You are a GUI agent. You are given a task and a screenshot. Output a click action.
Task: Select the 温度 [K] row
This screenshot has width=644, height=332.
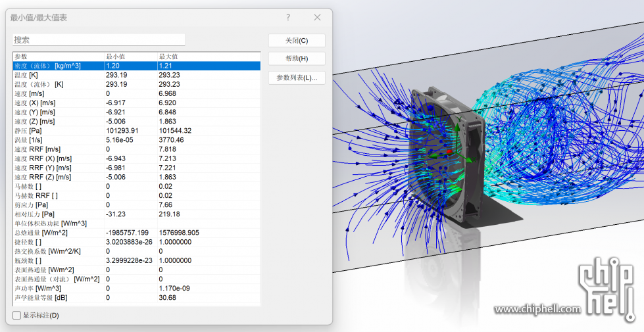(137, 75)
